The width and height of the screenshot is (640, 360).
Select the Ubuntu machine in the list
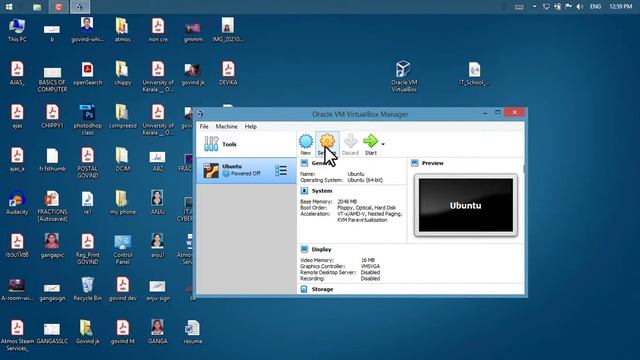tap(246, 170)
